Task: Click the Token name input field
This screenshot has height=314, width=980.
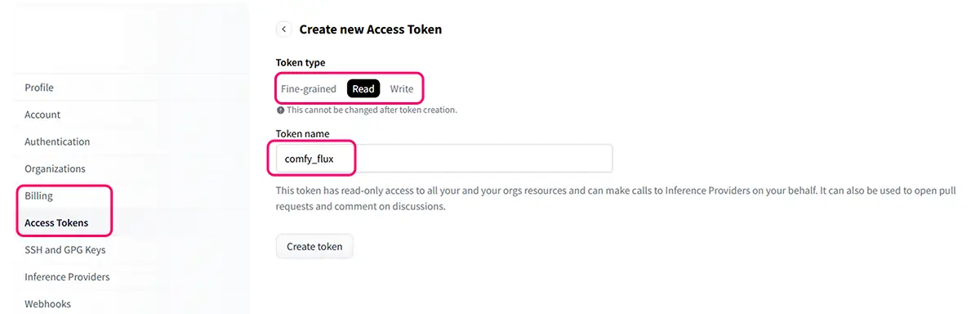Action: [444, 159]
